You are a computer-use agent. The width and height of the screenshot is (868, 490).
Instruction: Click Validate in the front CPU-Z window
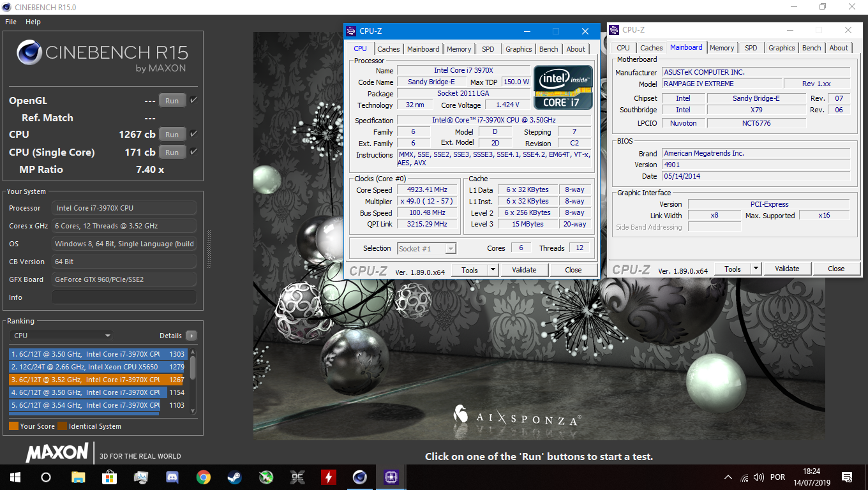(x=524, y=270)
